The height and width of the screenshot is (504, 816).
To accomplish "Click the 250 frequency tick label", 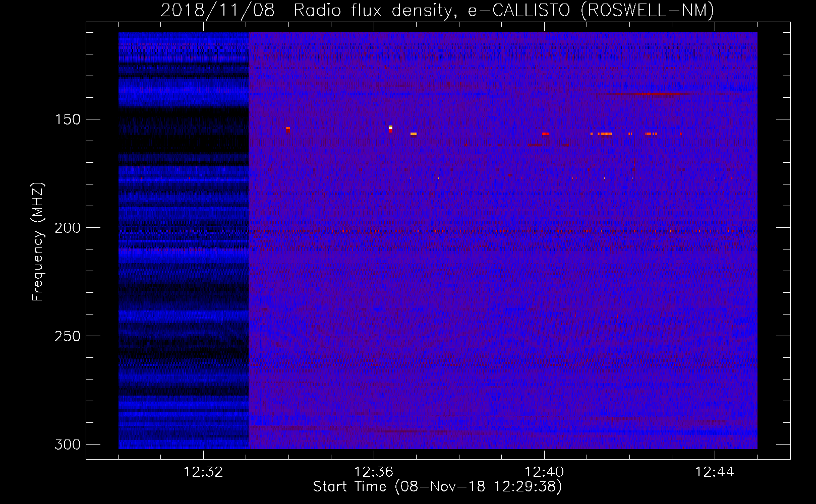I will point(68,336).
